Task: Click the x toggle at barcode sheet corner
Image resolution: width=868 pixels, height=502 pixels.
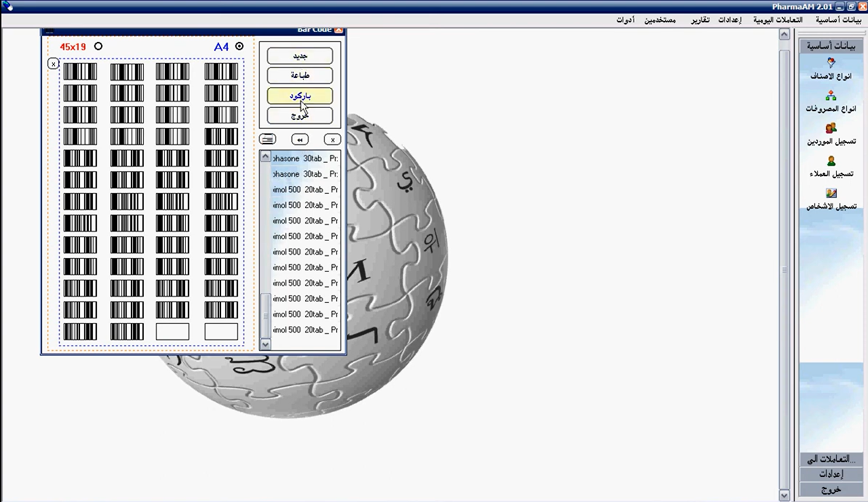Action: coord(54,64)
